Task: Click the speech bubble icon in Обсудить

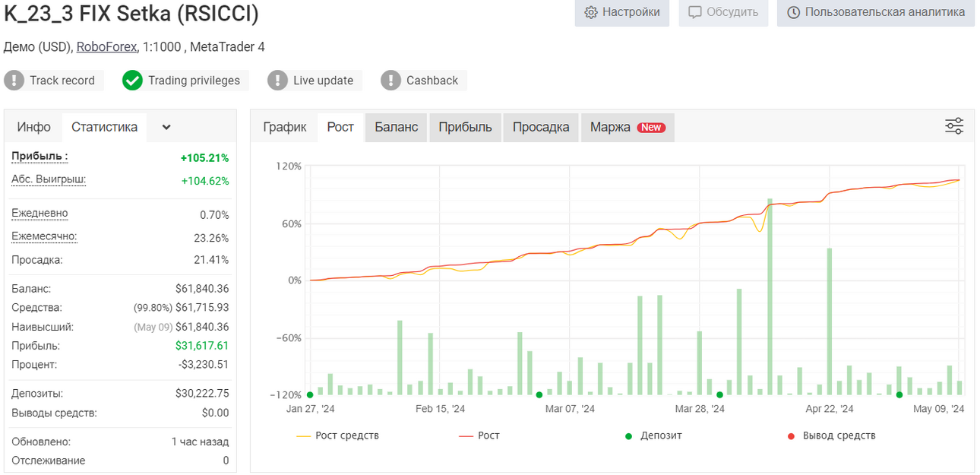Action: click(694, 12)
